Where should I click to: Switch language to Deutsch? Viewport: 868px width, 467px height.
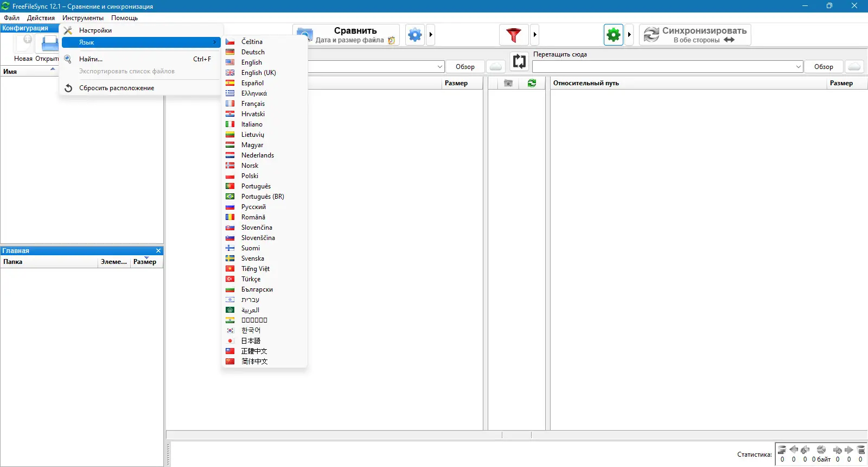point(264,52)
